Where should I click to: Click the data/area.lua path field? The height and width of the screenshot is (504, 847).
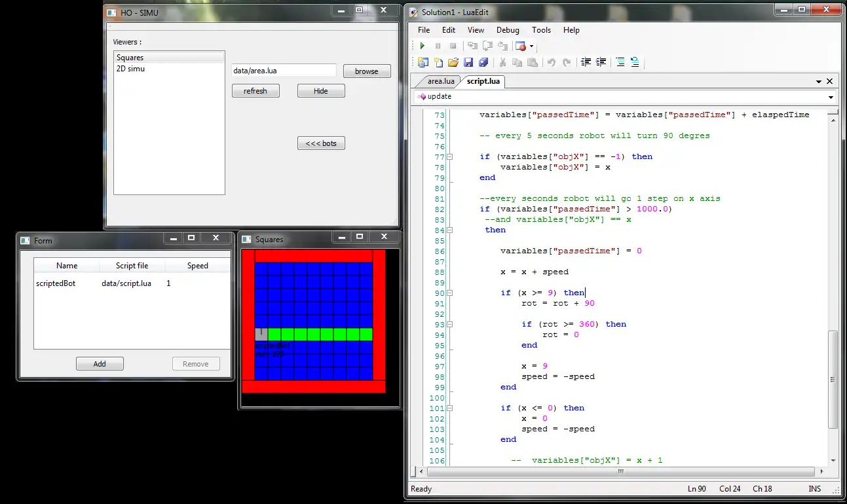pyautogui.click(x=283, y=71)
